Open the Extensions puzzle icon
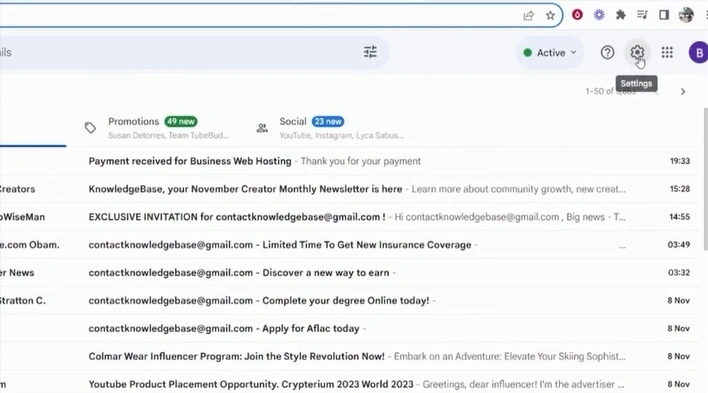Viewport: 708px width, 393px height. [621, 15]
